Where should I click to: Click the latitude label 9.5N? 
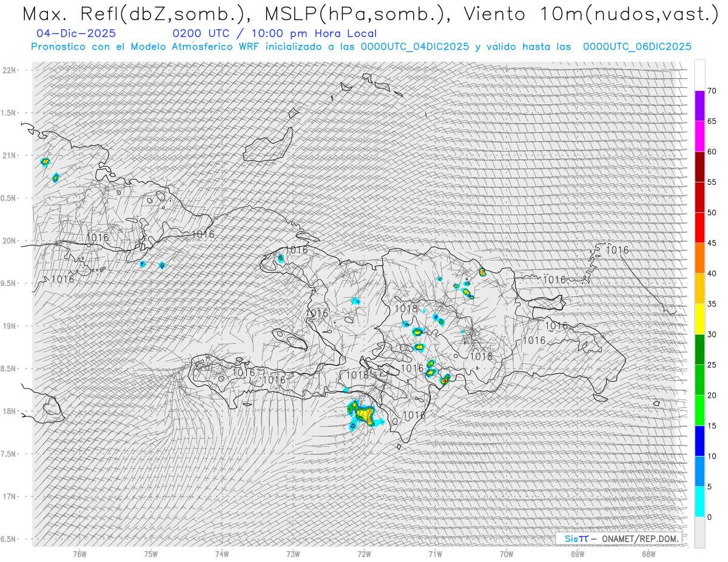click(8, 283)
